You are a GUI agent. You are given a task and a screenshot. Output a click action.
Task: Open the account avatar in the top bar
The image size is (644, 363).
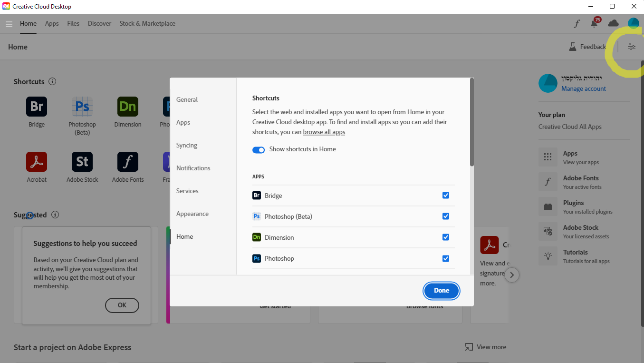click(633, 23)
